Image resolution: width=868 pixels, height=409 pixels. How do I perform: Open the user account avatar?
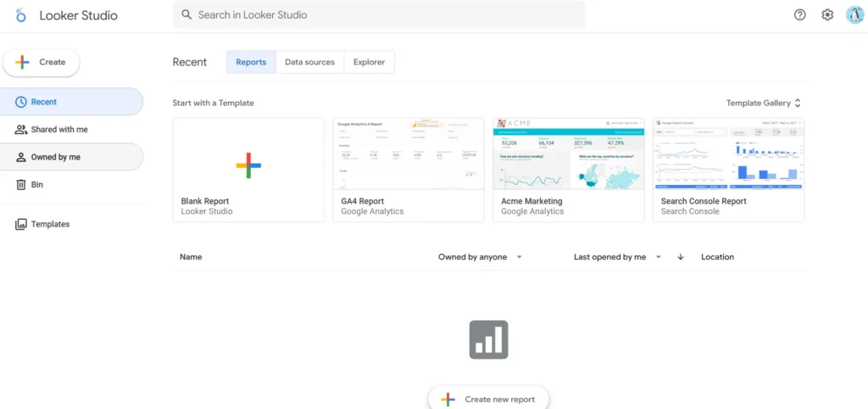pos(854,15)
